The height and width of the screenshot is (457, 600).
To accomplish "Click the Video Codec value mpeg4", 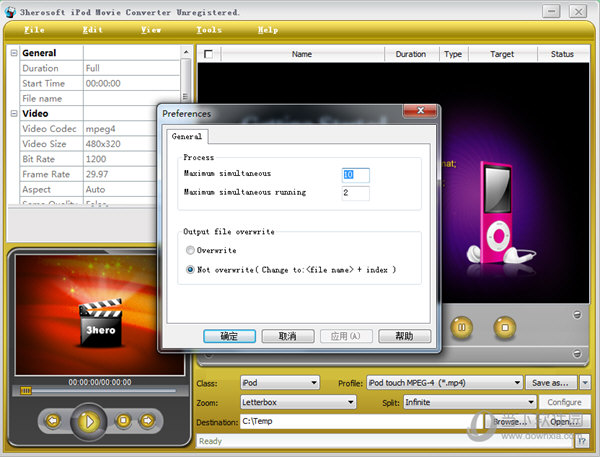I will 101,129.
